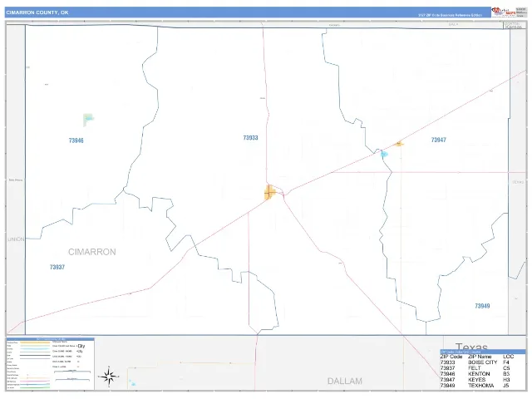Click J5 grid location in the index

pos(506,386)
